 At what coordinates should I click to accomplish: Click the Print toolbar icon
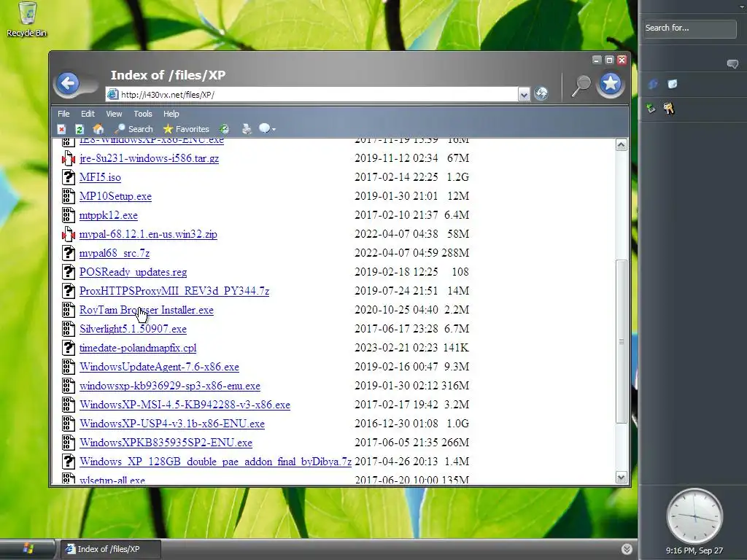coord(247,128)
